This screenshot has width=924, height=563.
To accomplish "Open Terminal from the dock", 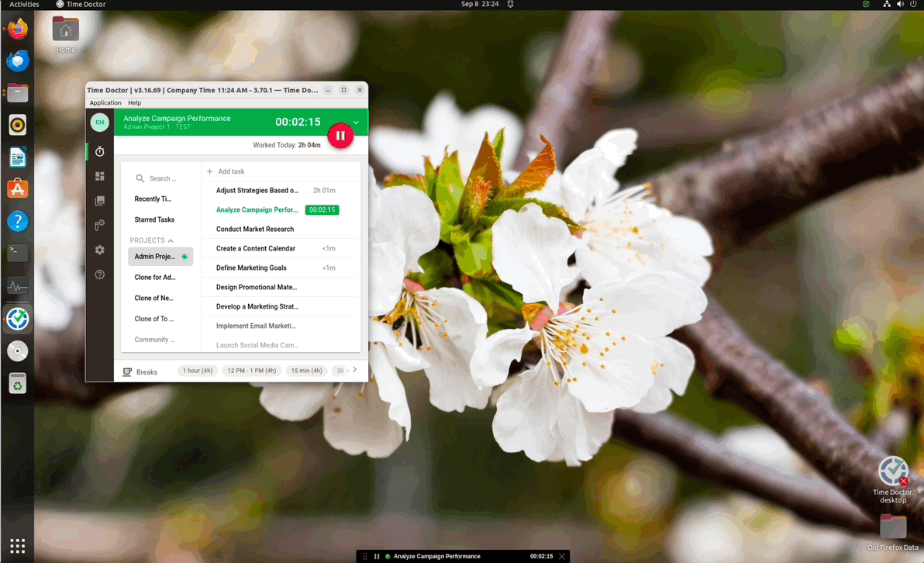I will (18, 254).
